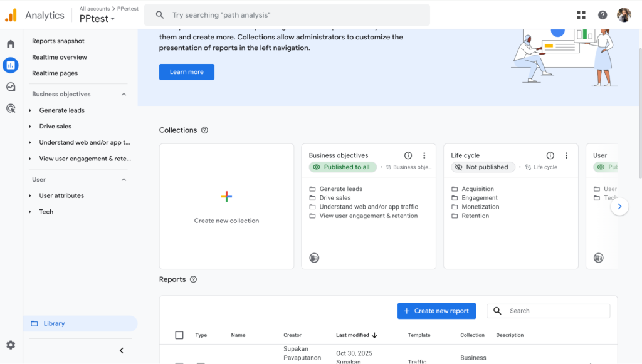Open Admin settings gear icon
This screenshot has width=642, height=364.
[x=11, y=345]
